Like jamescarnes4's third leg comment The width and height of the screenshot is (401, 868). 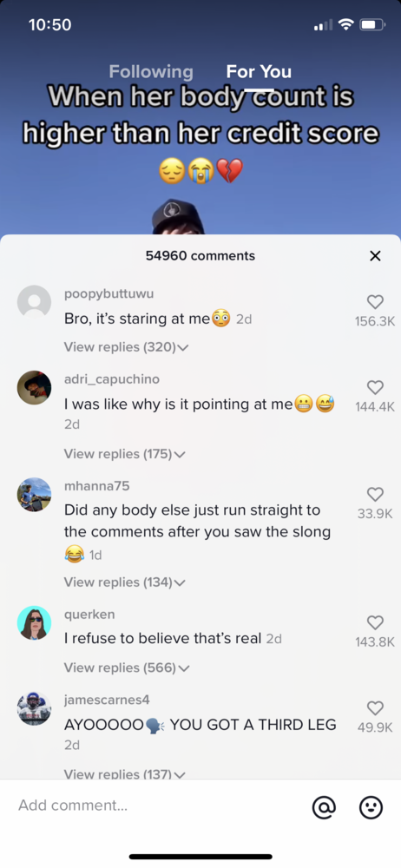376,707
